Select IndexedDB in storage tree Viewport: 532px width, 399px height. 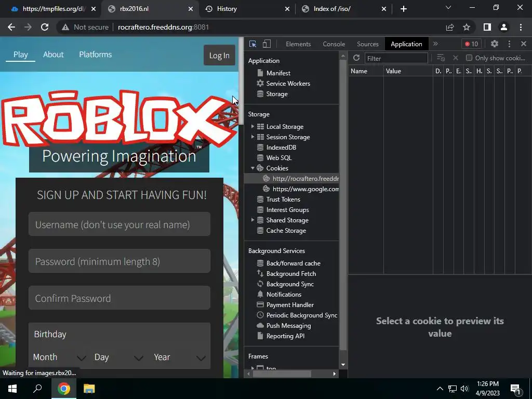click(x=281, y=147)
